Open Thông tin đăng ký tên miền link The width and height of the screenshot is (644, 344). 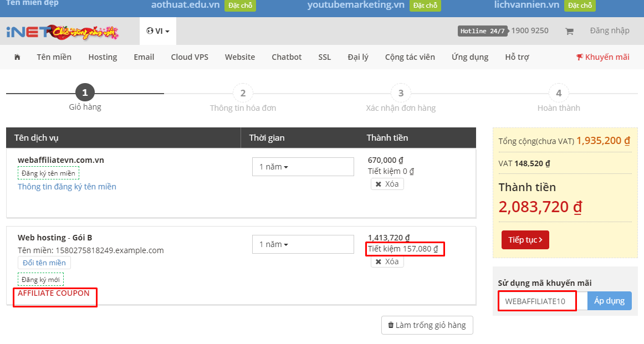pyautogui.click(x=67, y=187)
